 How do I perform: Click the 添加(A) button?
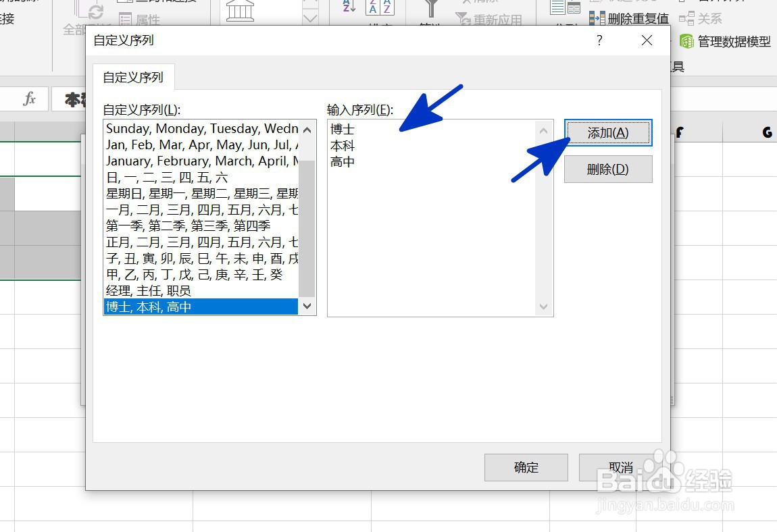608,133
